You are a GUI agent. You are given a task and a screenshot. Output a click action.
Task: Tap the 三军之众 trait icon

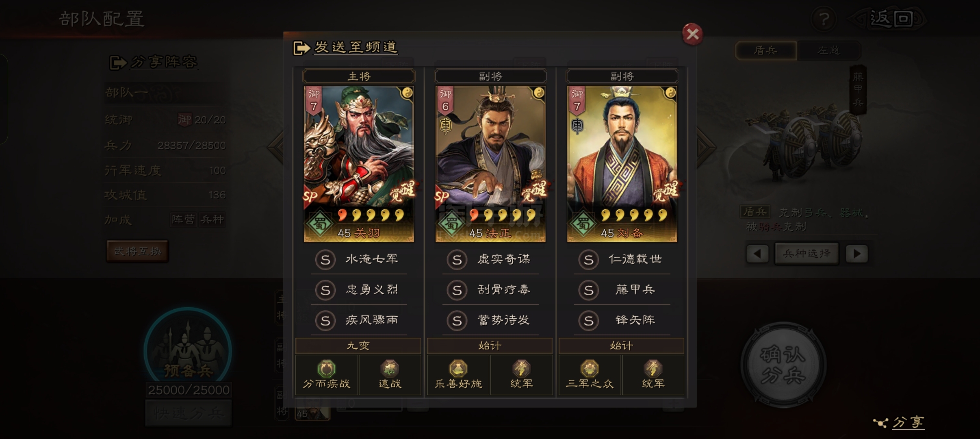(590, 369)
